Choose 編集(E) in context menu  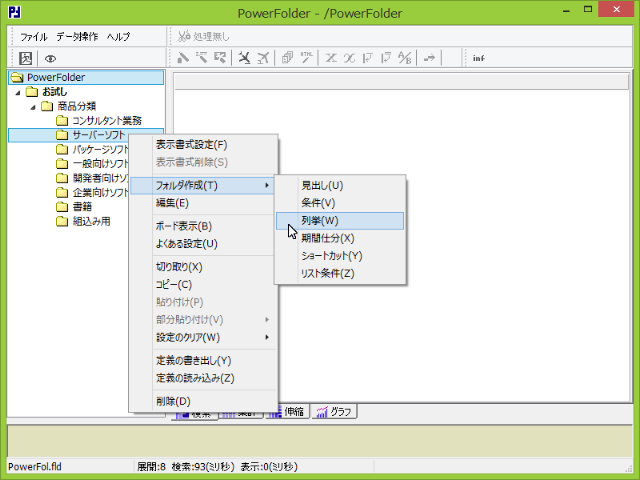[203, 203]
